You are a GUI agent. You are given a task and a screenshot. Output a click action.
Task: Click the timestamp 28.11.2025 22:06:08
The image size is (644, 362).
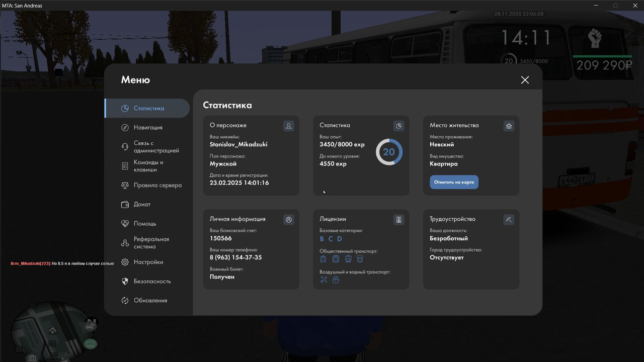coord(519,14)
